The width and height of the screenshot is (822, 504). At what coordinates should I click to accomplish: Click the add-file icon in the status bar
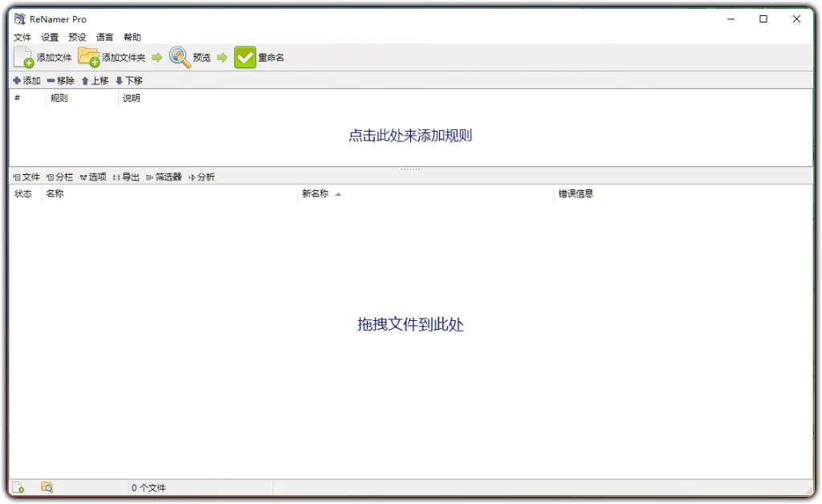[x=18, y=486]
